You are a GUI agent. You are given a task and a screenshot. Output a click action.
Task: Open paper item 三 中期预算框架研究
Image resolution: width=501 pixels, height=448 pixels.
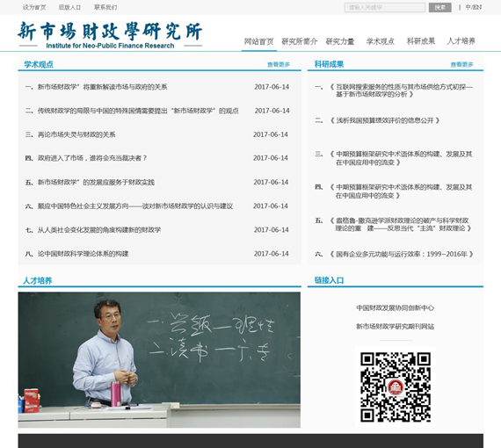pos(401,158)
